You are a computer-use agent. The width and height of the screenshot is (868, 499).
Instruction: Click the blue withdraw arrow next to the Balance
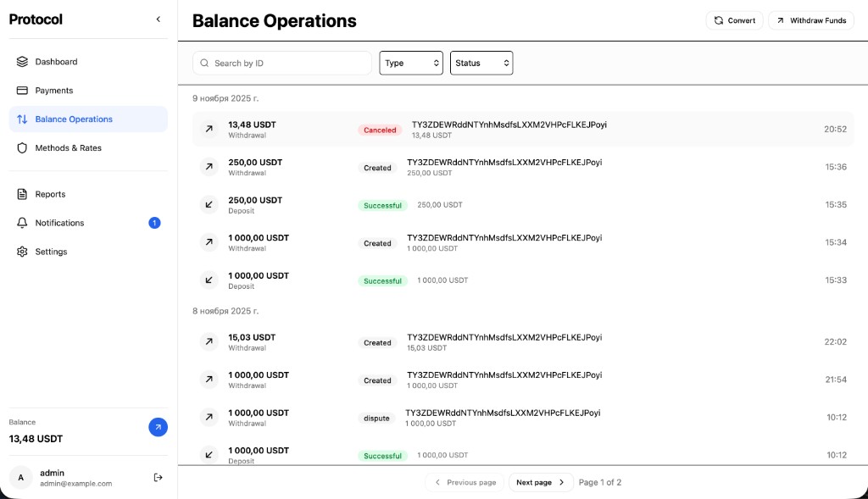pyautogui.click(x=158, y=427)
